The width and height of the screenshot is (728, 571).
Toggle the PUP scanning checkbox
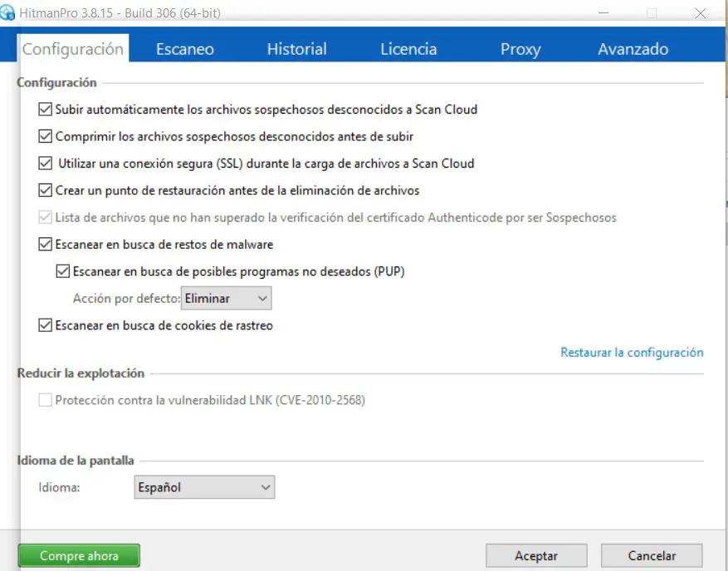point(63,271)
